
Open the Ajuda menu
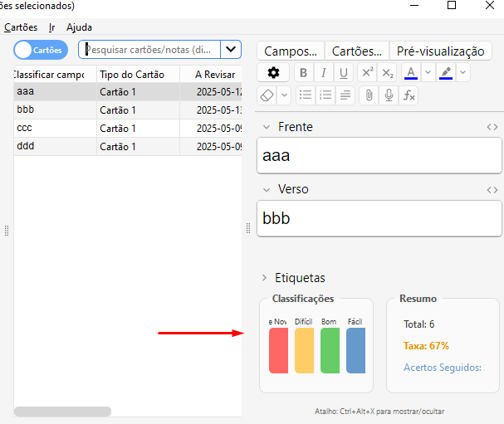coord(79,27)
